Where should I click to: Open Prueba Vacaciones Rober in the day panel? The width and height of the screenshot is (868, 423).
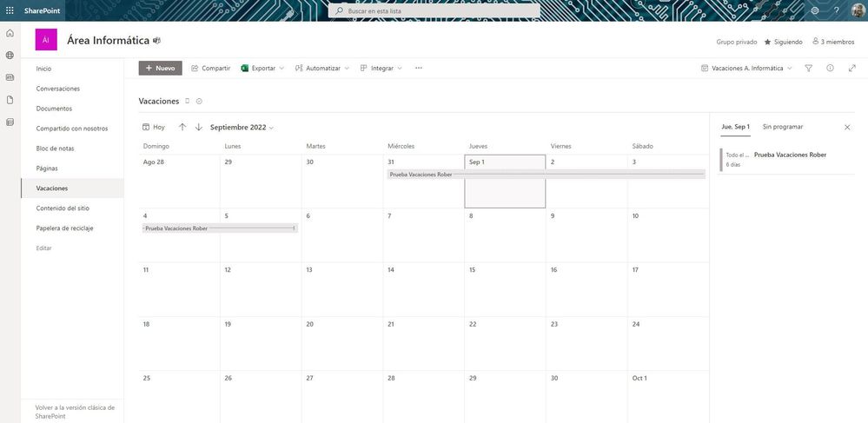[786, 160]
